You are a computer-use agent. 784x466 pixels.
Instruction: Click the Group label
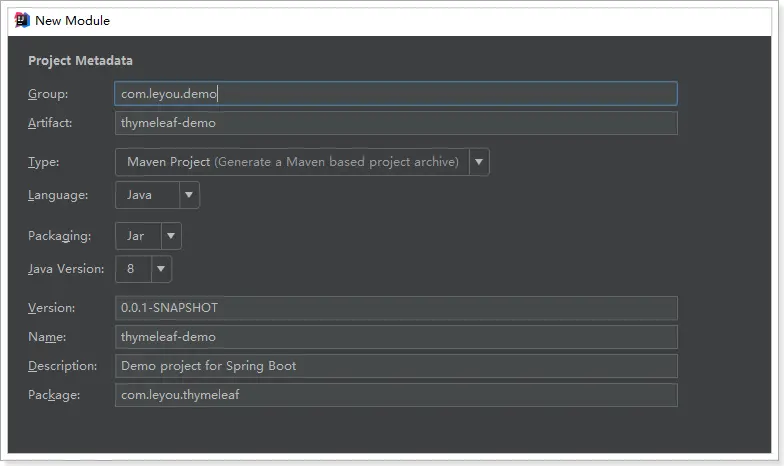coord(48,94)
